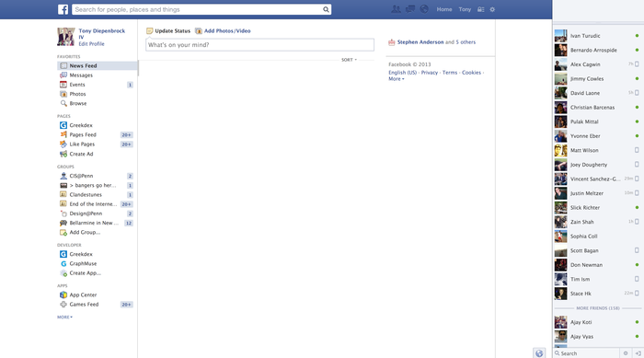644x358 pixels.
Task: Open the settings gear in top bar
Action: point(492,9)
